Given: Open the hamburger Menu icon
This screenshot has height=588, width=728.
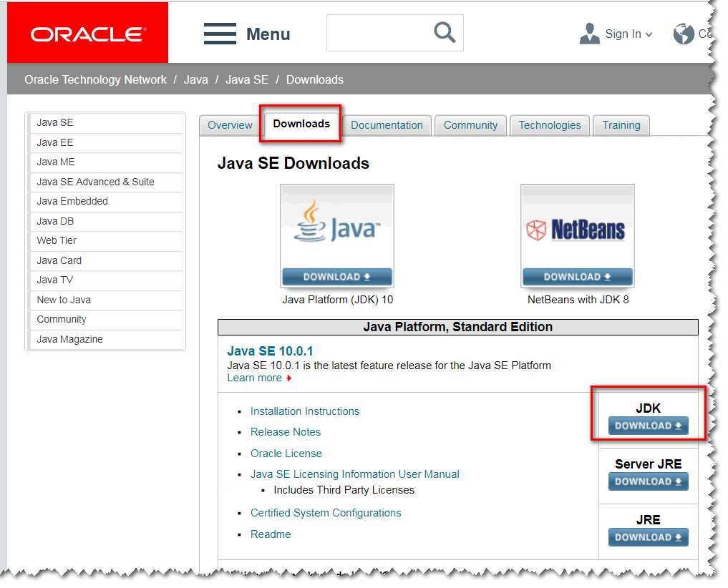Looking at the screenshot, I should pos(220,34).
